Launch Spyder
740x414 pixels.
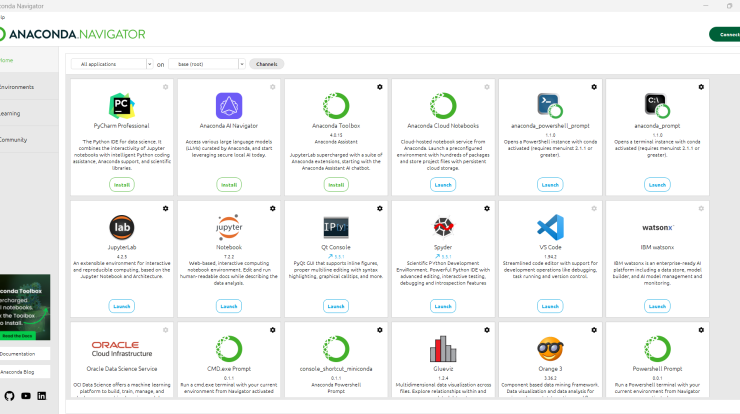click(x=443, y=306)
